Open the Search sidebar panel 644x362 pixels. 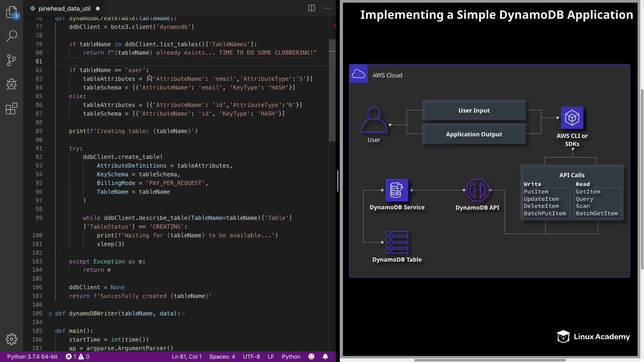point(12,36)
